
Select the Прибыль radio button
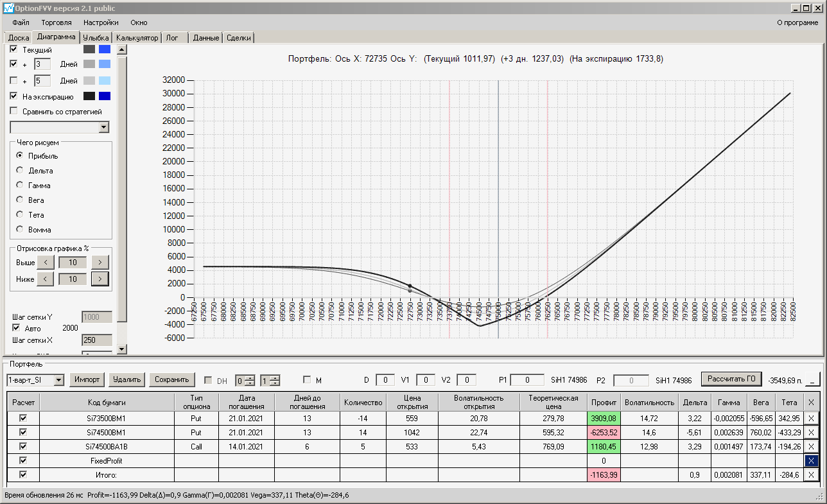coord(20,156)
